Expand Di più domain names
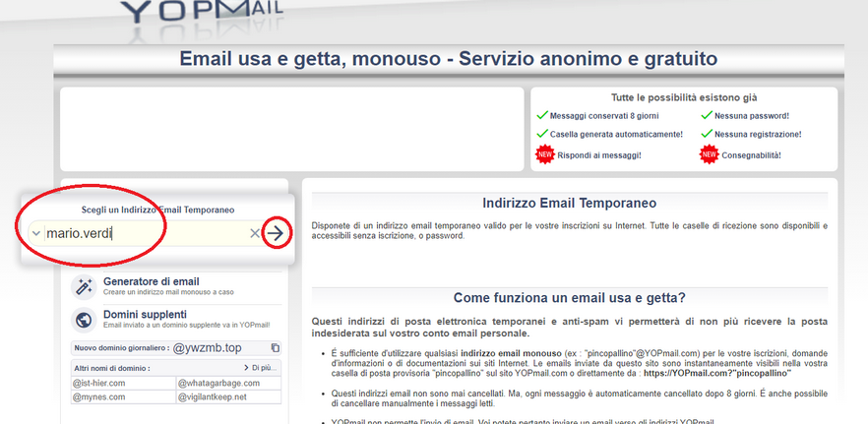The image size is (868, 424). [x=262, y=368]
